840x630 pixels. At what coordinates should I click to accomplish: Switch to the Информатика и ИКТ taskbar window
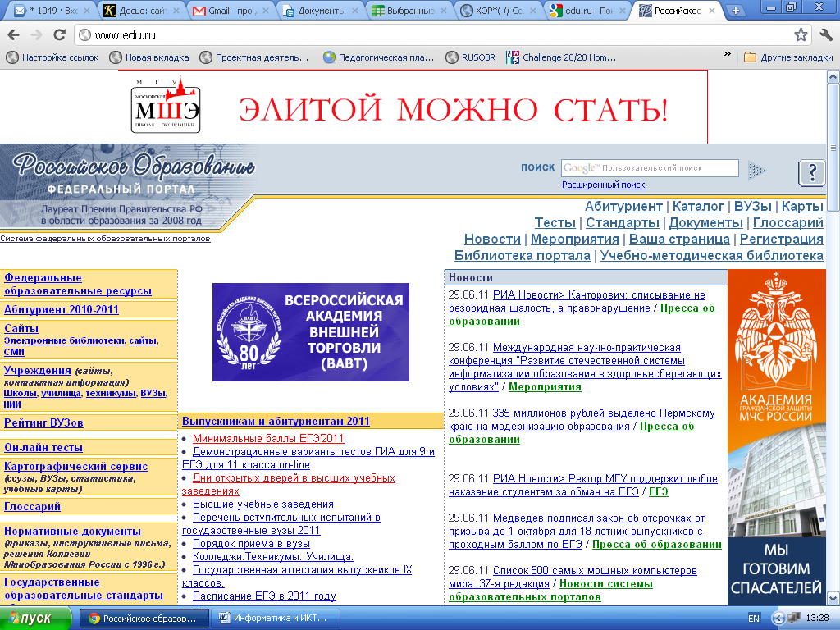point(276,619)
